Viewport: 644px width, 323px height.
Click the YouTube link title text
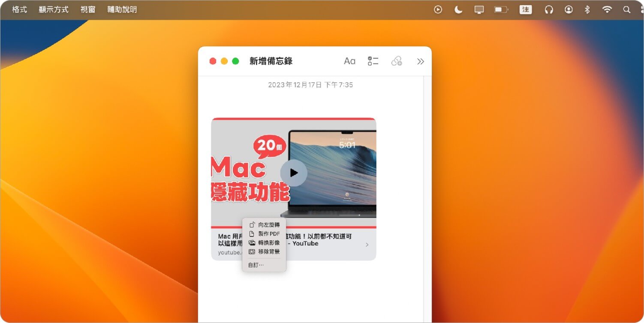pyautogui.click(x=285, y=240)
